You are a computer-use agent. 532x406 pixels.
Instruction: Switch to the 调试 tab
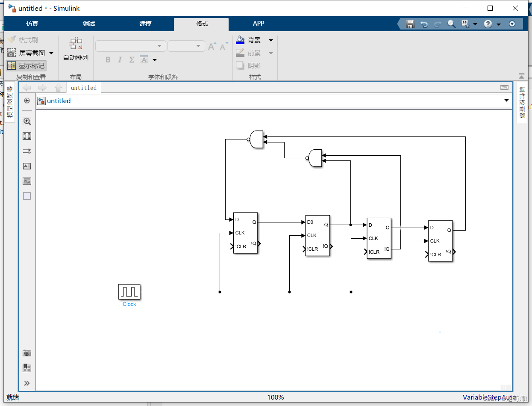click(89, 24)
